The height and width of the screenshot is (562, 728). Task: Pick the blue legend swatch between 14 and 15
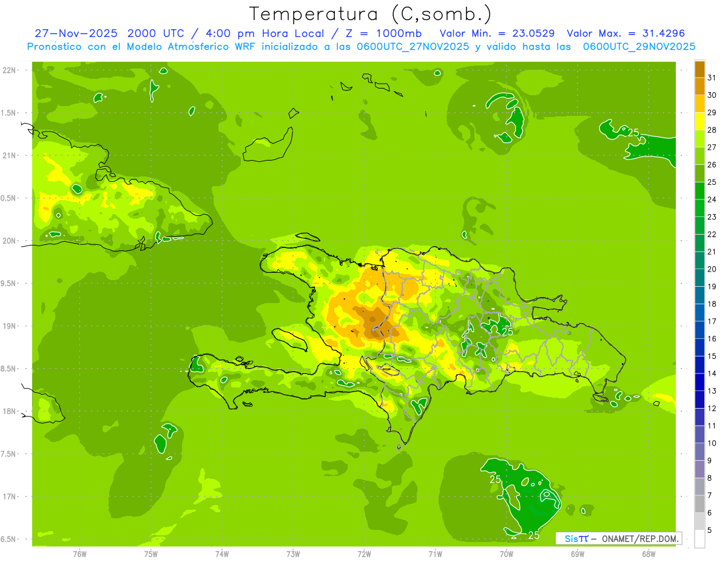pos(699,364)
